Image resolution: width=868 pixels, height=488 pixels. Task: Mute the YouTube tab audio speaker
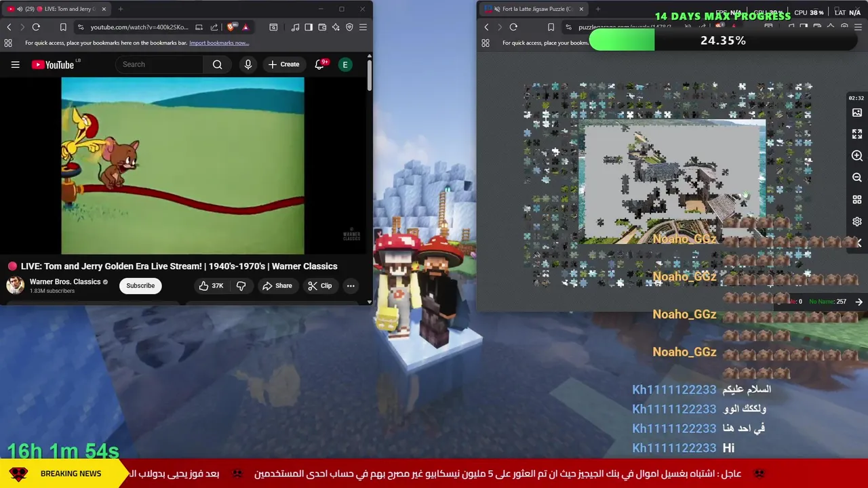tap(19, 9)
